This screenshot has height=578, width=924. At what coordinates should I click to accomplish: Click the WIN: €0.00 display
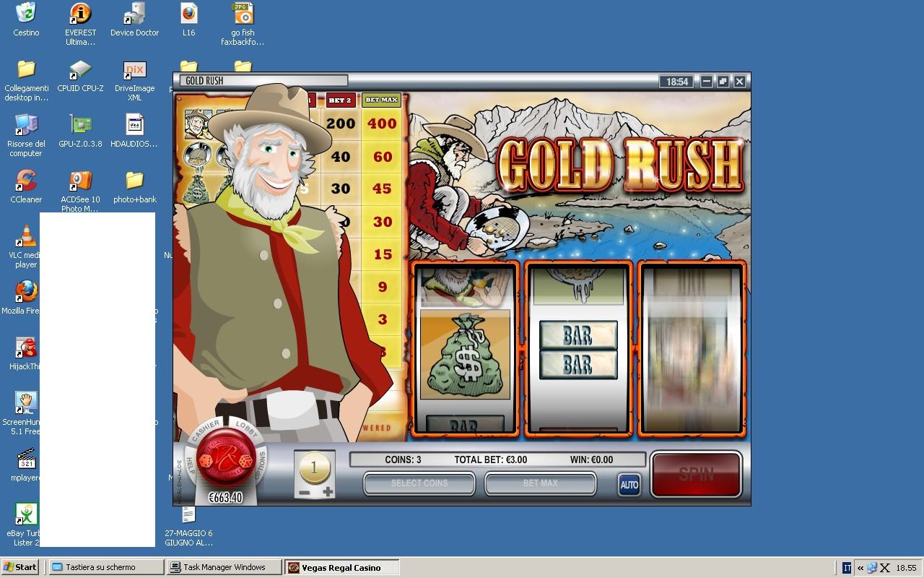pyautogui.click(x=591, y=460)
